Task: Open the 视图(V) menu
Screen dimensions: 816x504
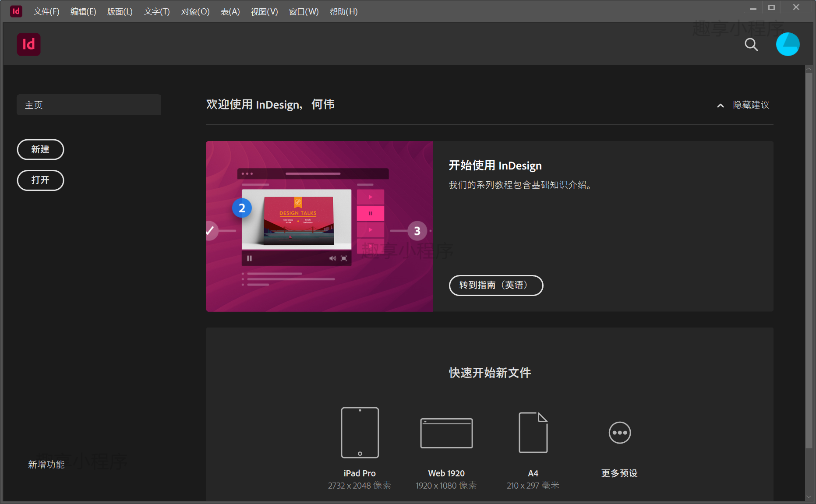Action: (x=264, y=11)
